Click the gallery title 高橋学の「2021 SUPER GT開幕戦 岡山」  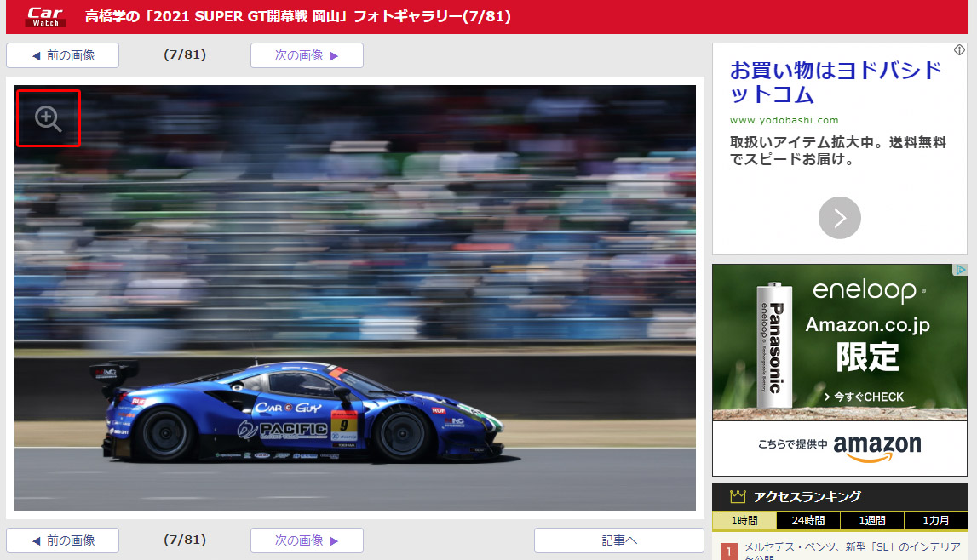[298, 16]
